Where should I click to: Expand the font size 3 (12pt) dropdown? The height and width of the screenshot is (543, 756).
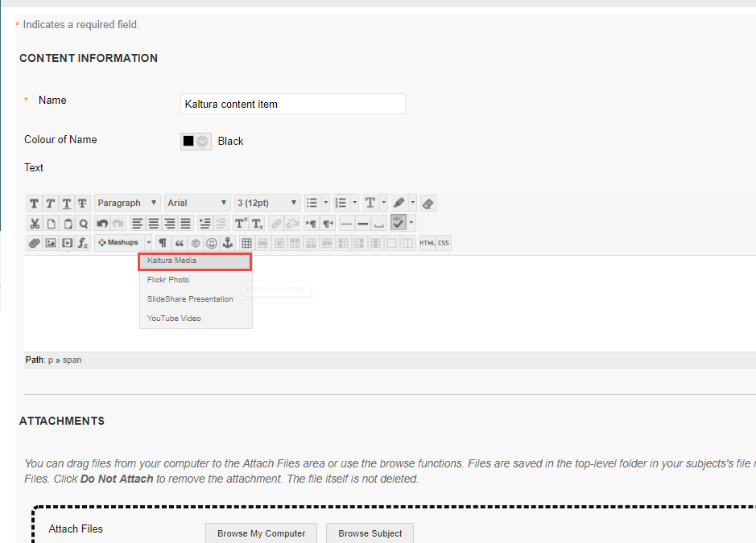coord(268,204)
